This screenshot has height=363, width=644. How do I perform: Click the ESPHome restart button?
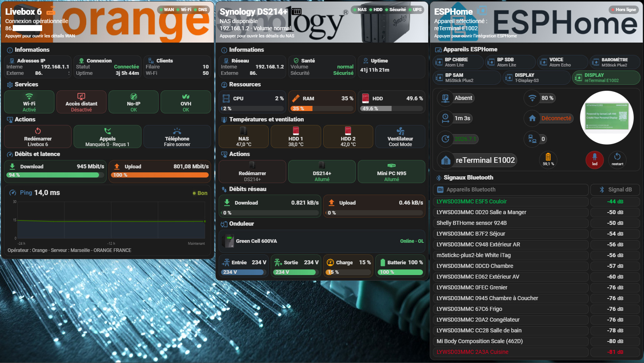click(x=617, y=159)
